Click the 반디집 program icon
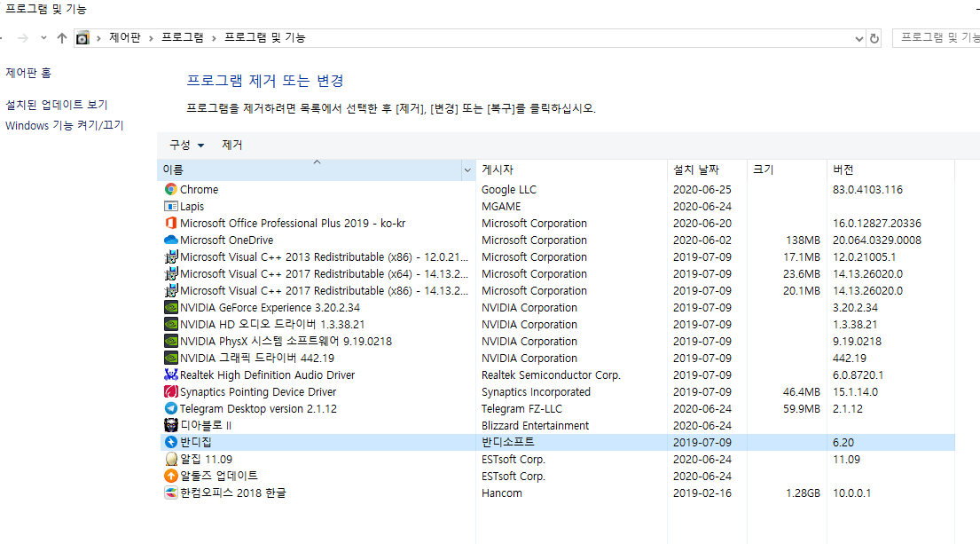This screenshot has height=544, width=980. pyautogui.click(x=170, y=442)
